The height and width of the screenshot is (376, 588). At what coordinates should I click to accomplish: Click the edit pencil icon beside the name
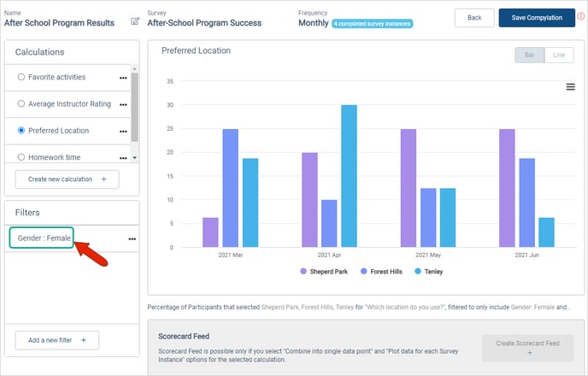pos(134,21)
